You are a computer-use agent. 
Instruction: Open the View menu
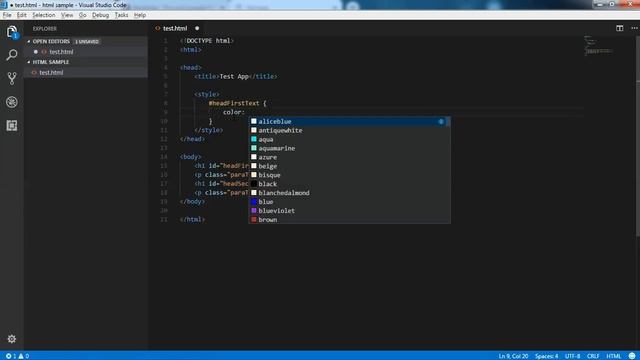pyautogui.click(x=67, y=15)
